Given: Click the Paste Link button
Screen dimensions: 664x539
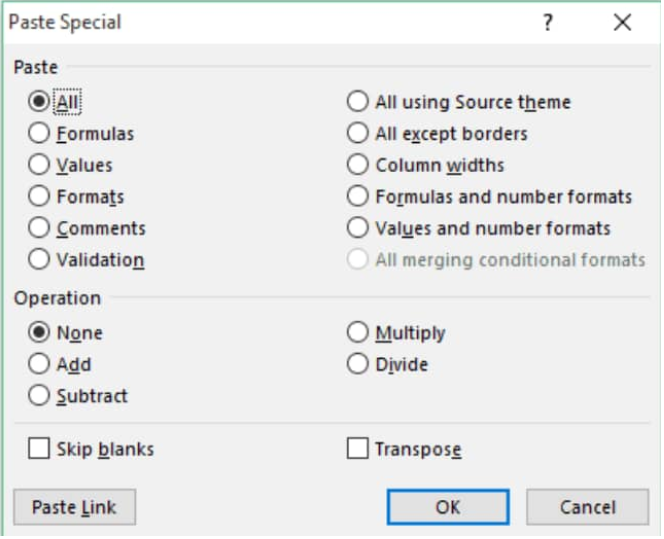Looking at the screenshot, I should (75, 509).
